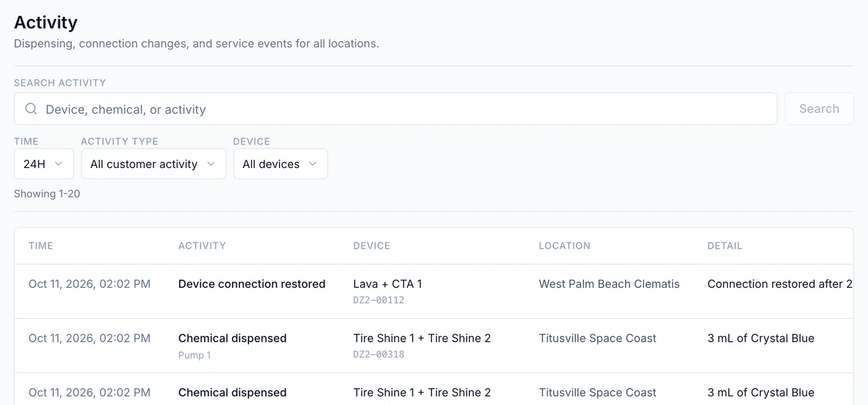Screen dimensions: 868x405
Task: Click the LOCATION column header
Action: click(564, 246)
